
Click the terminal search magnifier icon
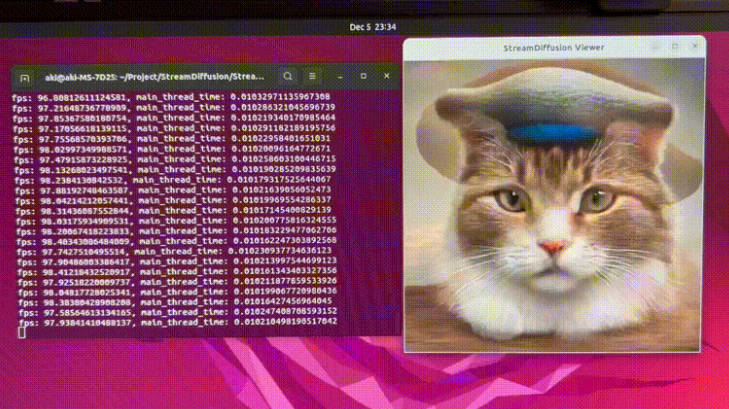[288, 76]
